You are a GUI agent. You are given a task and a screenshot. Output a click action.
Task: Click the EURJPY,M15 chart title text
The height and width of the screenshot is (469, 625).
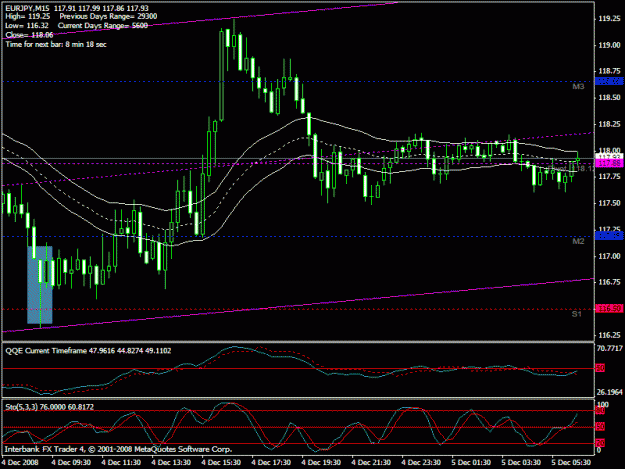pos(28,8)
